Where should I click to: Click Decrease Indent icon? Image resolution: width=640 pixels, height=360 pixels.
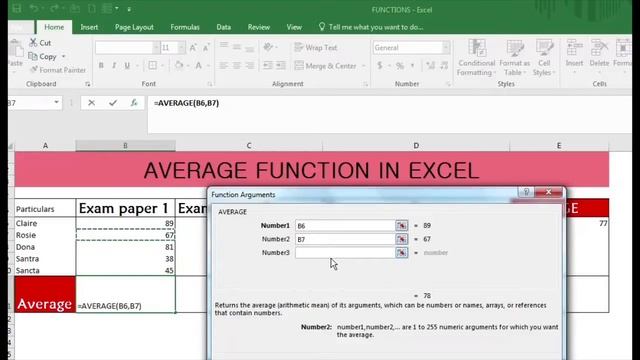click(268, 65)
